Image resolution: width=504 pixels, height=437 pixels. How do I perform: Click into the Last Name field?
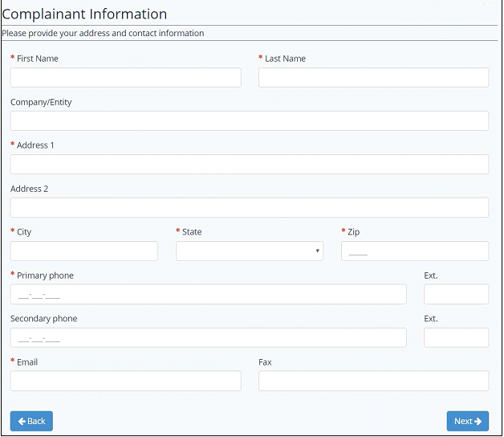(373, 78)
